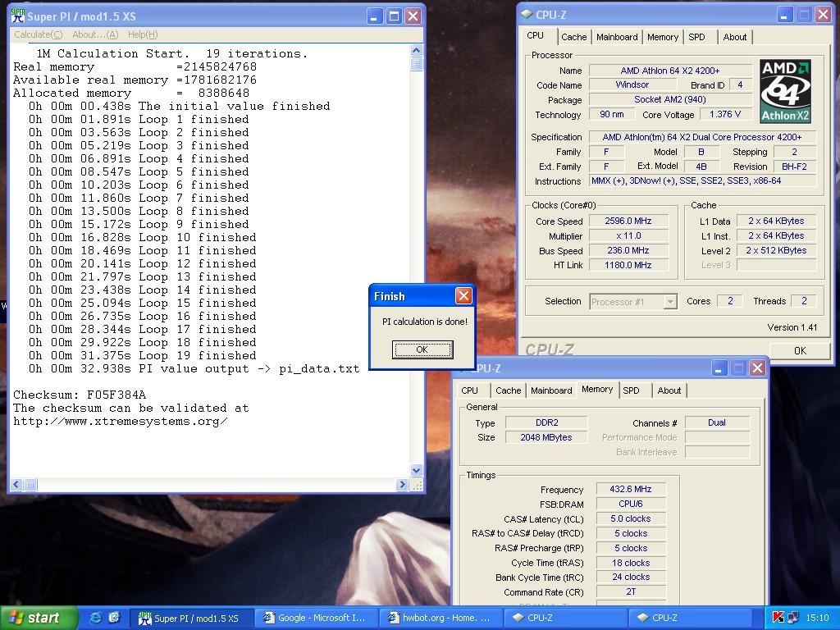
Task: Click the second quick launch icon beside Internet Explorer
Action: (x=114, y=618)
